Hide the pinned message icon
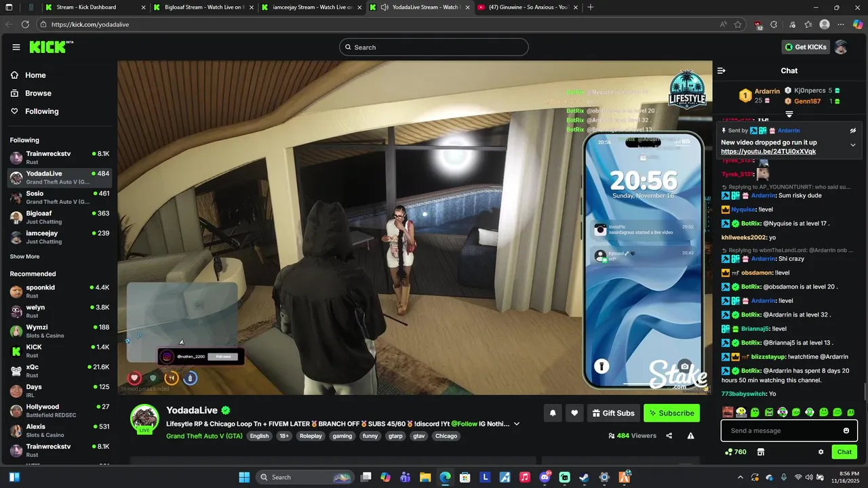 click(x=853, y=130)
